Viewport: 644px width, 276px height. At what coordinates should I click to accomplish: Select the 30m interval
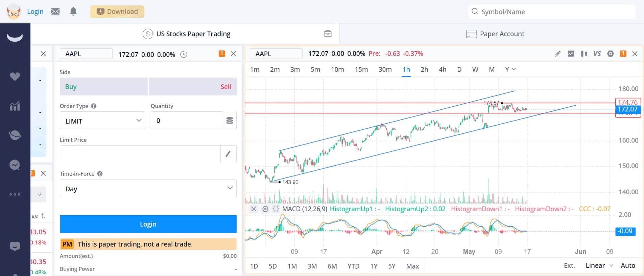point(385,69)
